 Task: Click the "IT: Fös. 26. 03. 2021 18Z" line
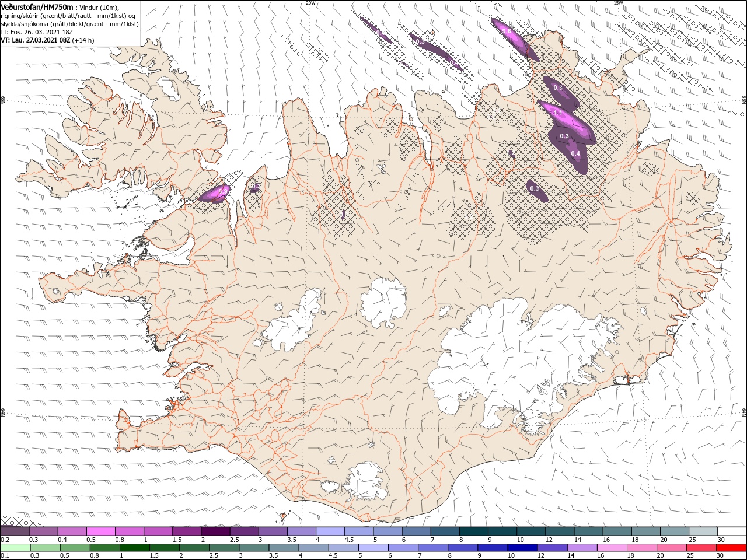coord(38,32)
